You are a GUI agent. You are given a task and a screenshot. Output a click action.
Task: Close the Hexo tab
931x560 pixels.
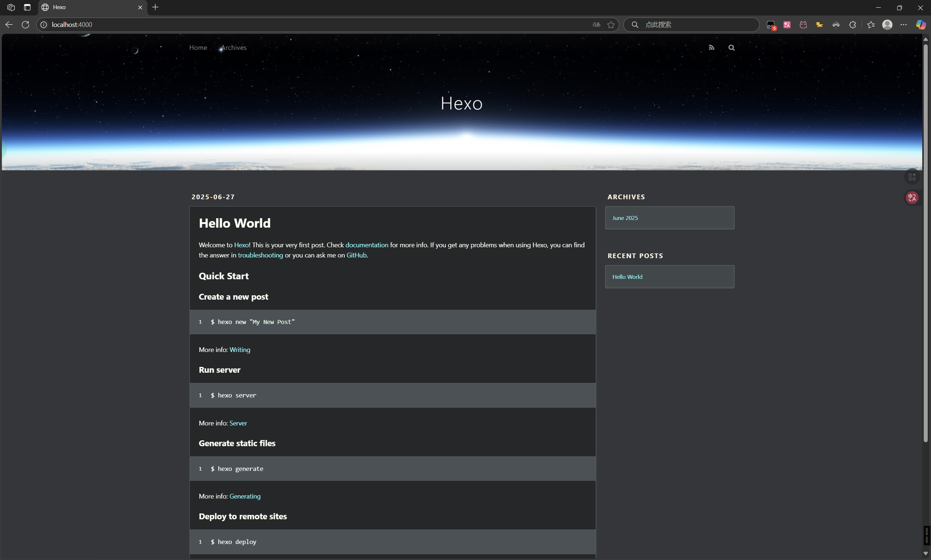(x=140, y=7)
